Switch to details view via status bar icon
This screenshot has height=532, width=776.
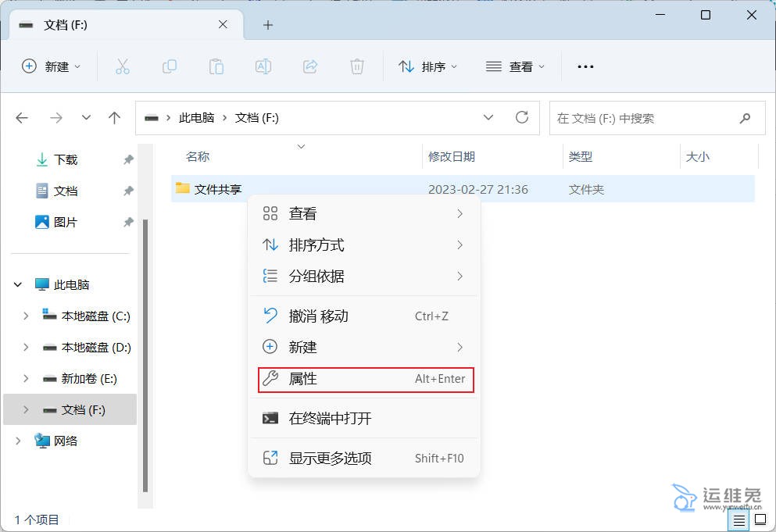[738, 520]
